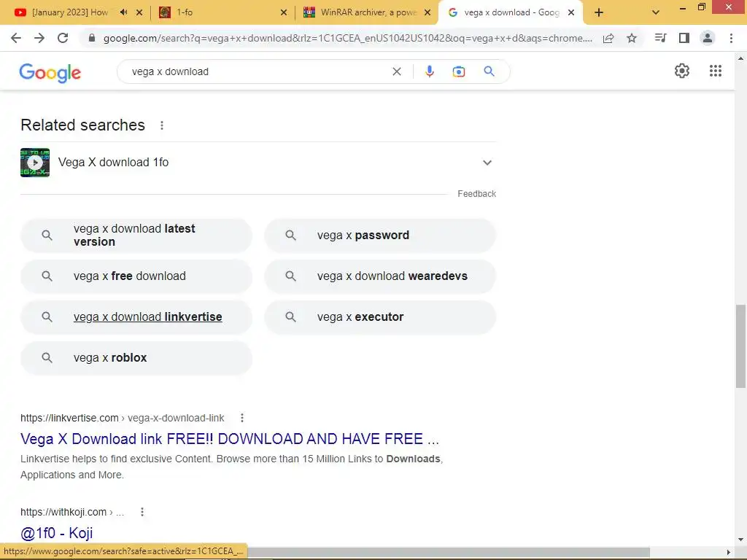The image size is (747, 560).
Task: Click the vertical page scrollbar thumb
Action: click(x=740, y=346)
